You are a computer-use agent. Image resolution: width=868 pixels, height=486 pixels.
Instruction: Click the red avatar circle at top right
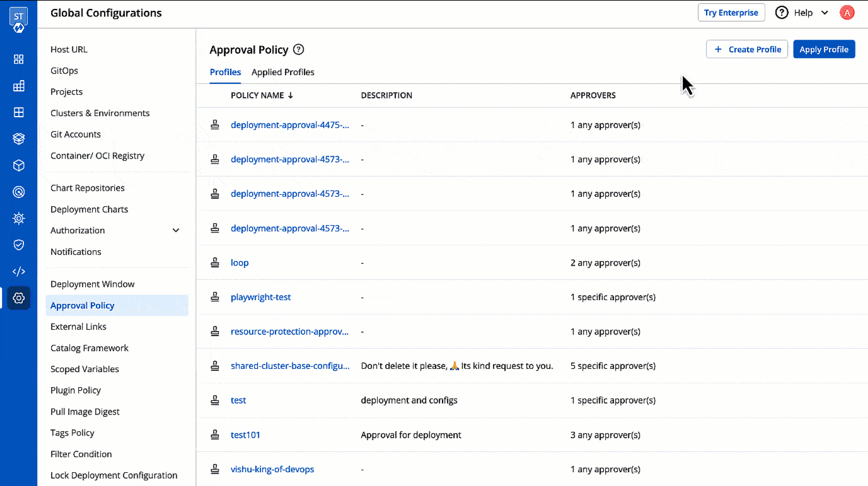(847, 12)
